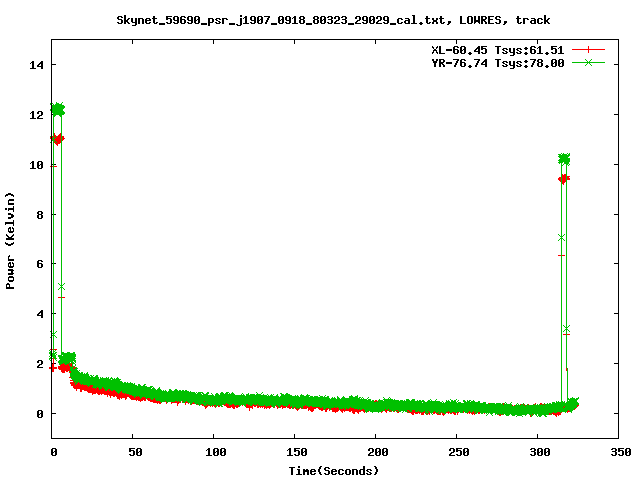The height and width of the screenshot is (480, 640).
Task: Click the y-axis tick label 8
Action: coord(40,215)
